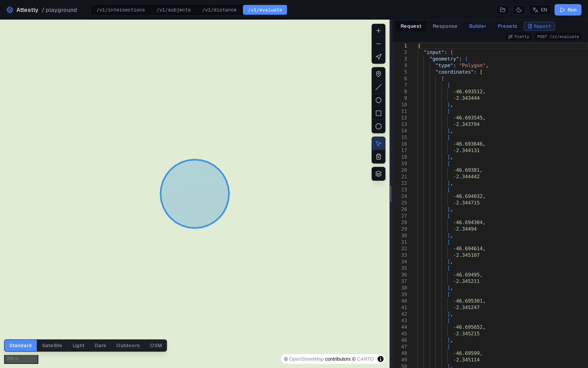The image size is (588, 368).
Task: Zoom in on the map
Action: coord(378,31)
